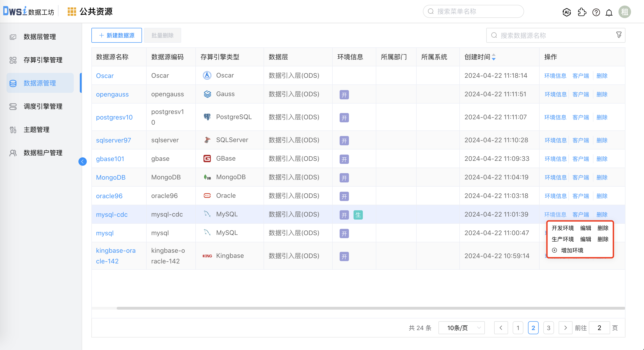Open the mysql-cdc data source link

coord(112,214)
